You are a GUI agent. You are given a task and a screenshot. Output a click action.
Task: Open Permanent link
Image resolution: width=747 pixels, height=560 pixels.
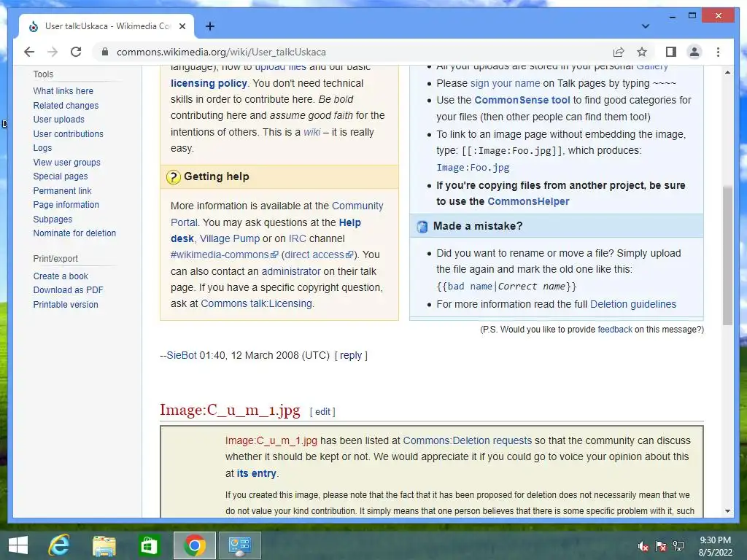pos(63,190)
